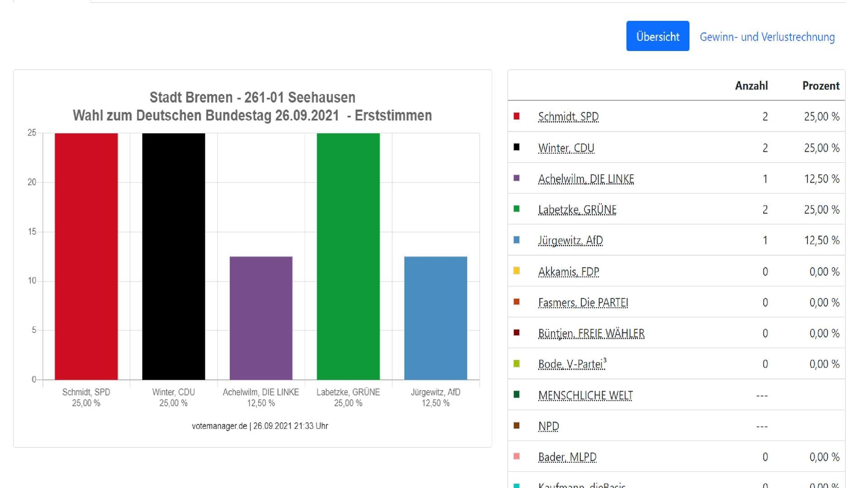Viewport: 868px width, 488px height.
Task: Open the Übersicht tab
Action: coord(657,36)
